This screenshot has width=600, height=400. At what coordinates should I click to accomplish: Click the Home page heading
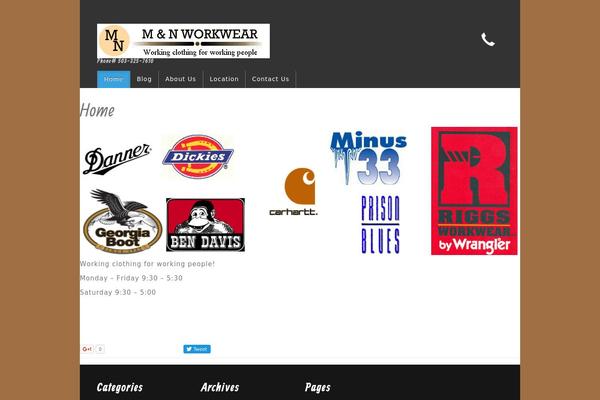[x=97, y=111]
